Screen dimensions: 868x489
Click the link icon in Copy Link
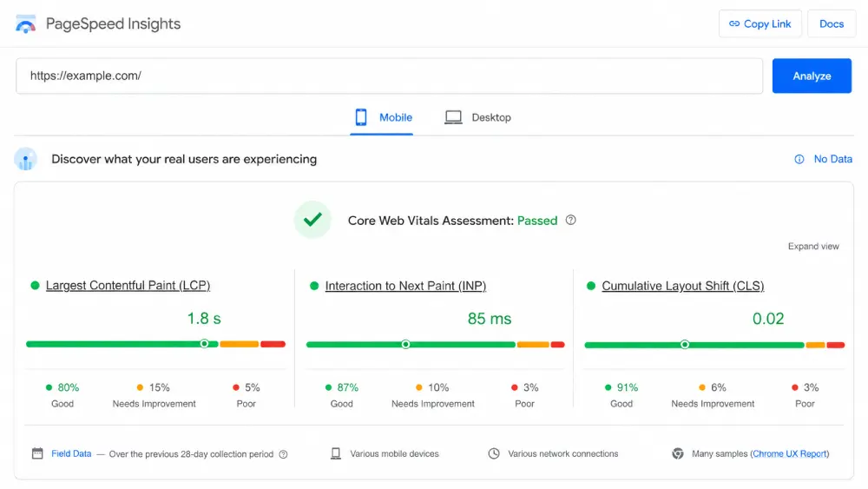click(734, 23)
